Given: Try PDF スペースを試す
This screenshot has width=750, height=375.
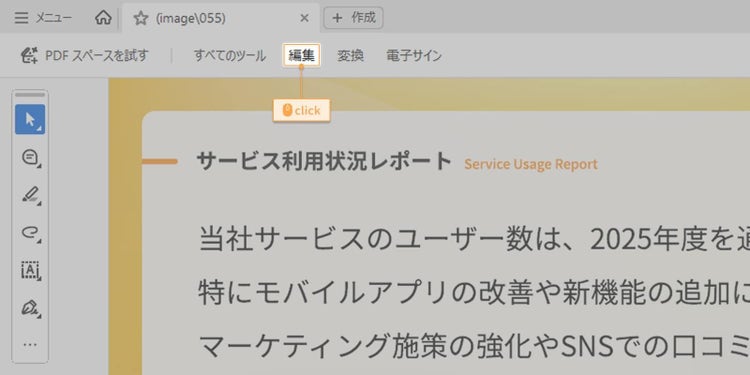Looking at the screenshot, I should click(85, 56).
